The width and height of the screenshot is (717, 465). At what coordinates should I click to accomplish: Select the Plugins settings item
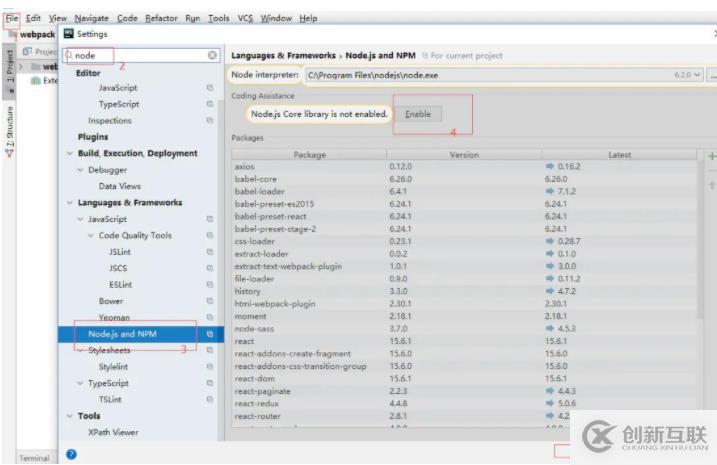click(x=93, y=137)
